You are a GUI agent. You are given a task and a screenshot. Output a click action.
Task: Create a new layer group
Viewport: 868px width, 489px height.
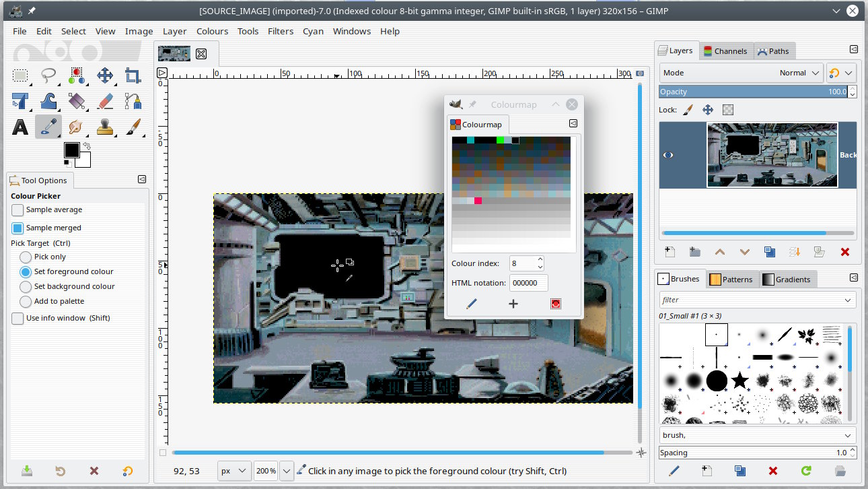coord(694,252)
